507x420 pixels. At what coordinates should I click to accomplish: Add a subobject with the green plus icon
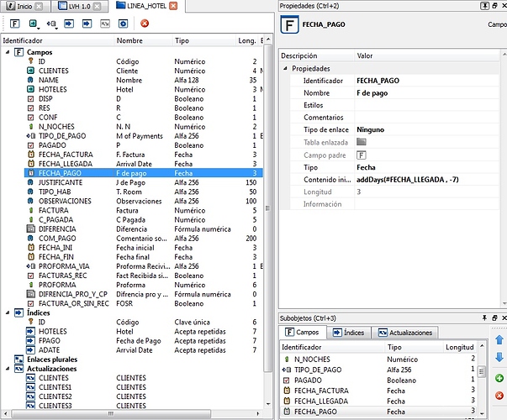coord(499,379)
